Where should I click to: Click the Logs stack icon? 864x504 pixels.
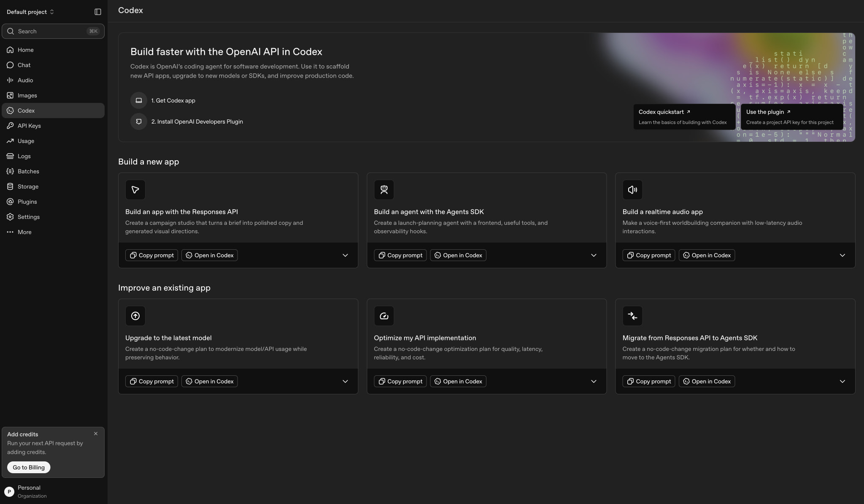(10, 156)
